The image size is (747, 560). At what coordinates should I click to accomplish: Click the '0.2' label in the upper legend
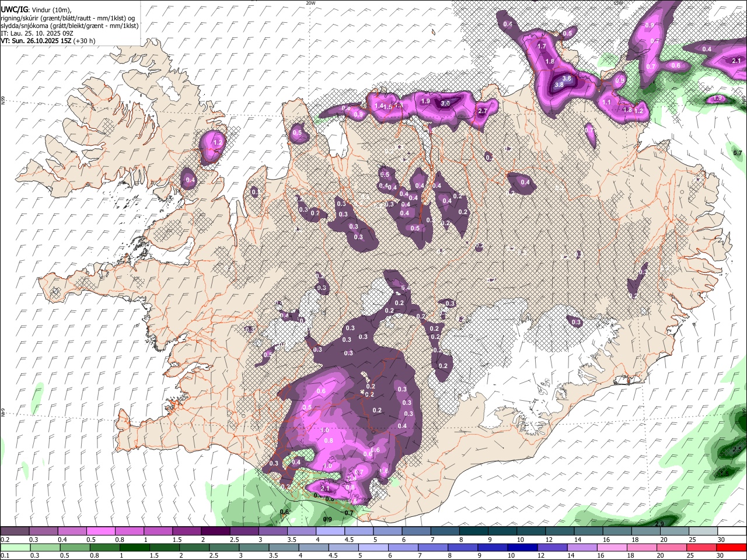[x=5, y=540]
